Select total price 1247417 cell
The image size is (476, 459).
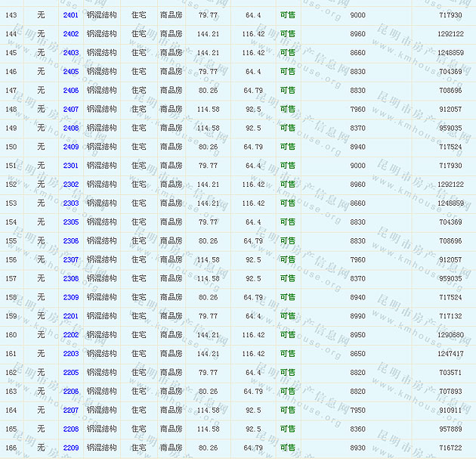pos(450,354)
